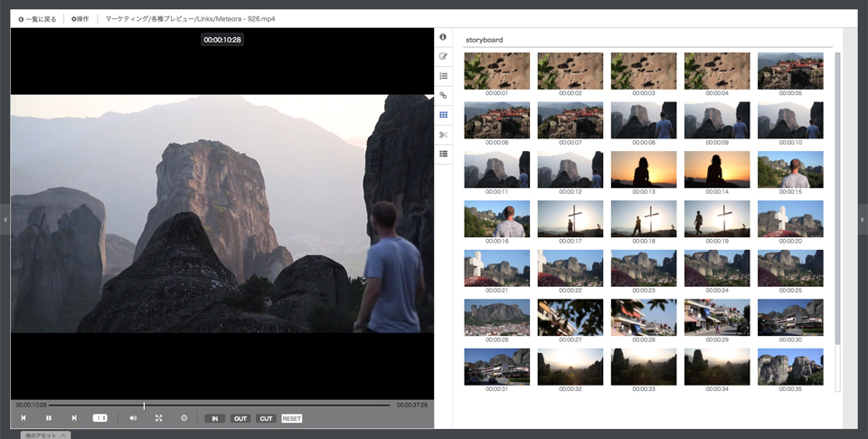The image size is (868, 439).
Task: Click the 00:00:37:26 duration label
Action: pyautogui.click(x=412, y=406)
